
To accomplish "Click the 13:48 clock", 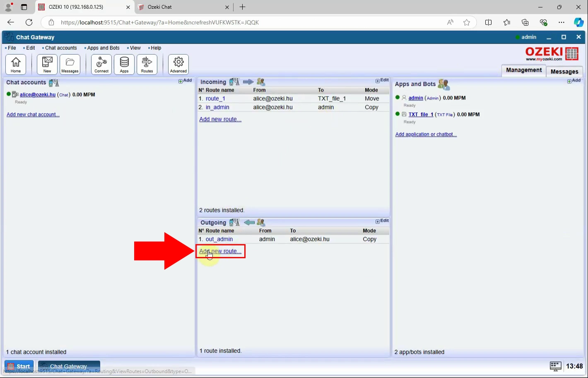I will pos(574,366).
